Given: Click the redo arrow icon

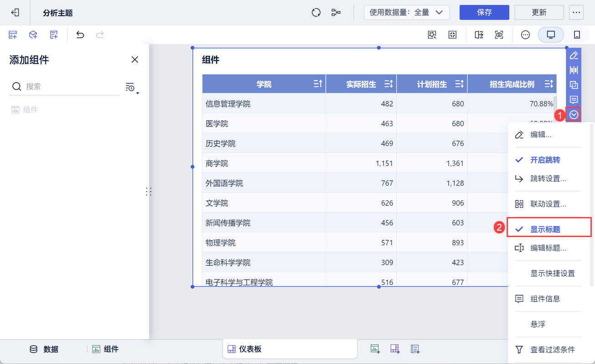Looking at the screenshot, I should click(100, 35).
